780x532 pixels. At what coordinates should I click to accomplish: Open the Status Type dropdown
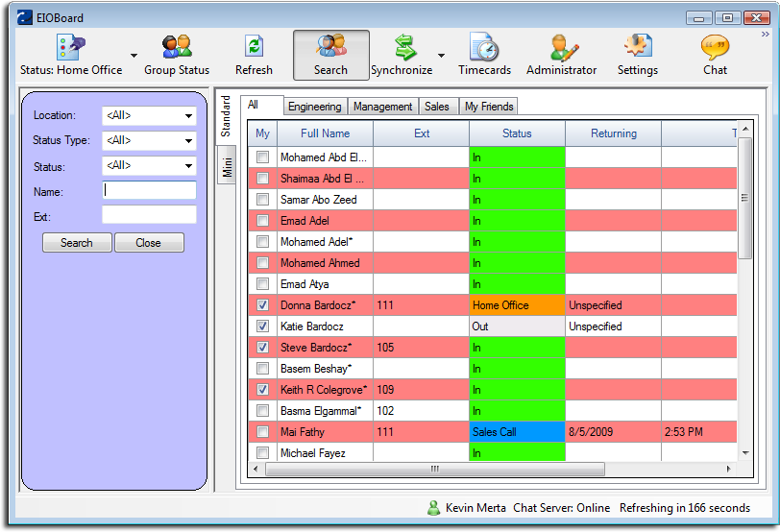pos(187,141)
